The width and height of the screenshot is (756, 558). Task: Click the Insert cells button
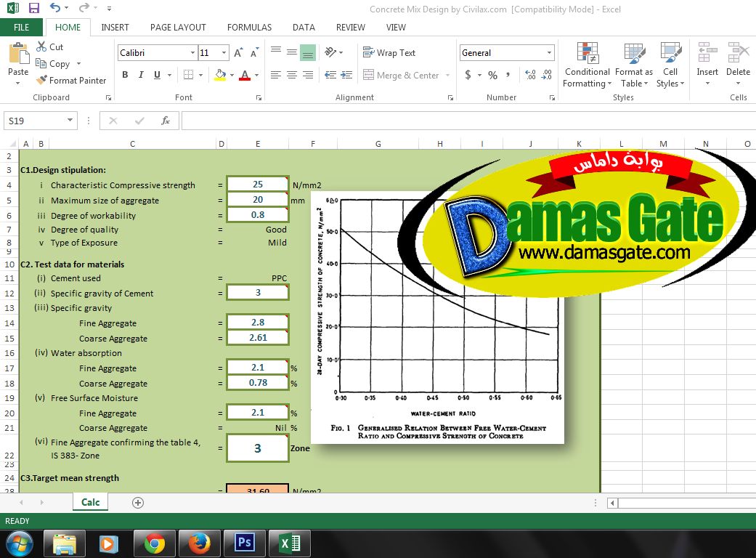[x=707, y=64]
